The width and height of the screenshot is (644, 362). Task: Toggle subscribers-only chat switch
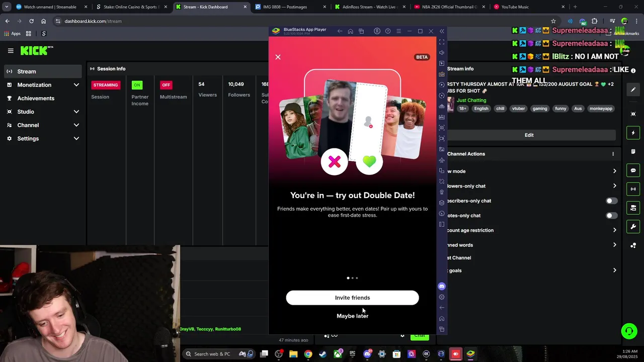pos(611,201)
